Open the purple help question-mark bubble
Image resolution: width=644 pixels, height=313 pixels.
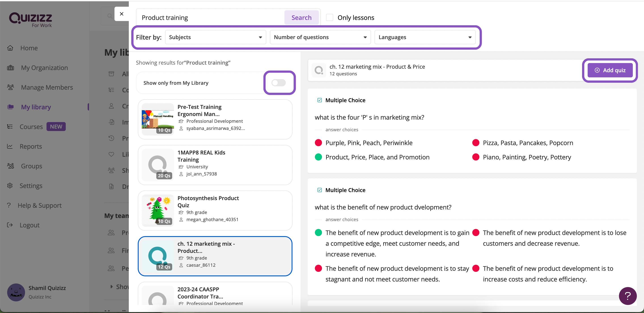pyautogui.click(x=627, y=296)
